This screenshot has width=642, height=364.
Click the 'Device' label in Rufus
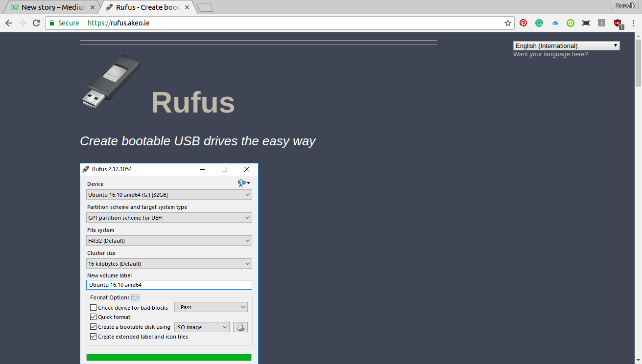pyautogui.click(x=95, y=184)
